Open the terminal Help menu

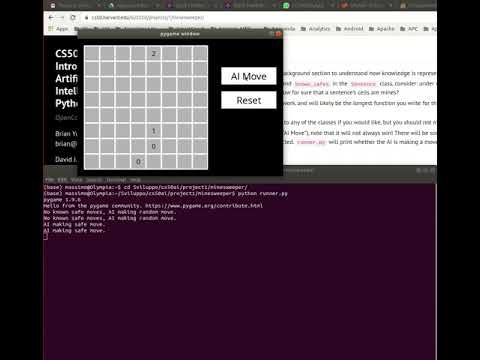tap(135, 180)
